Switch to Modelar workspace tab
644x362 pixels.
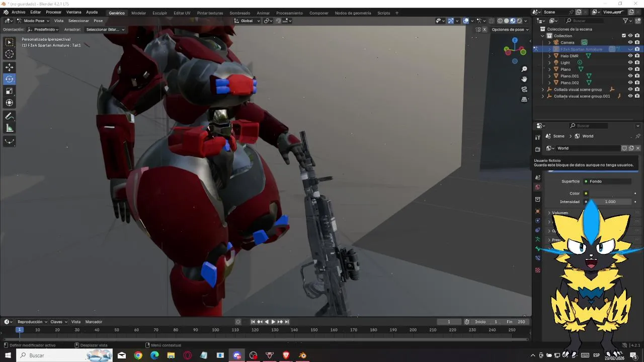138,13
